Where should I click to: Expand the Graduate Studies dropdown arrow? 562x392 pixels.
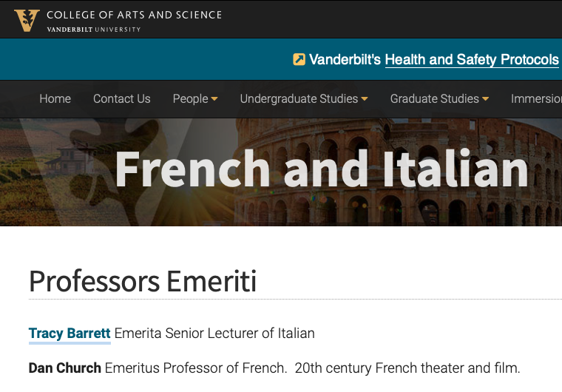click(x=485, y=99)
